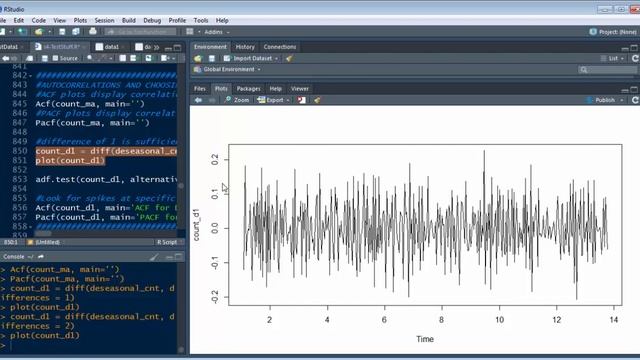The image size is (640, 360).
Task: Switch to the Packages tab
Action: [248, 89]
